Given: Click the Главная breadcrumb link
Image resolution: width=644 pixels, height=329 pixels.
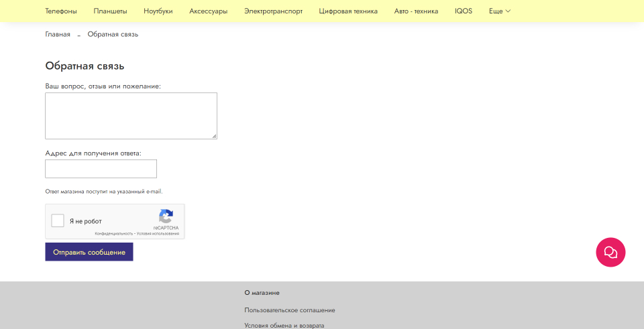Looking at the screenshot, I should click(58, 34).
